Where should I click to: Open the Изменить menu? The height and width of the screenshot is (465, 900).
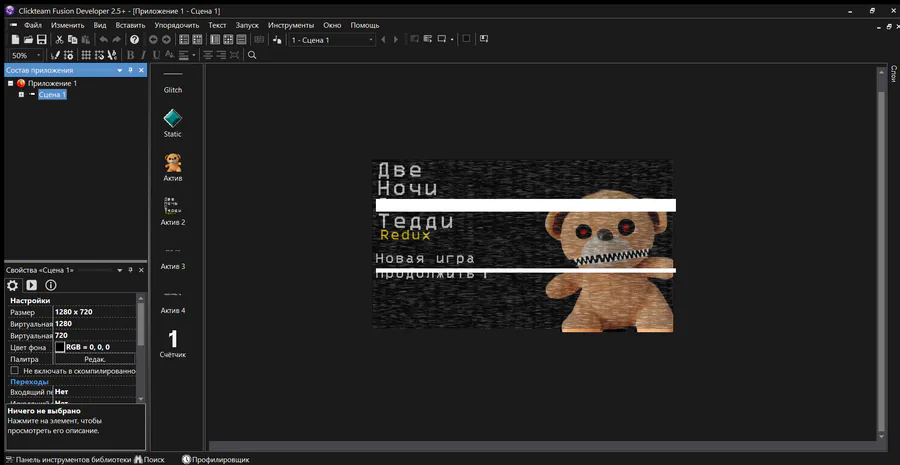point(67,25)
